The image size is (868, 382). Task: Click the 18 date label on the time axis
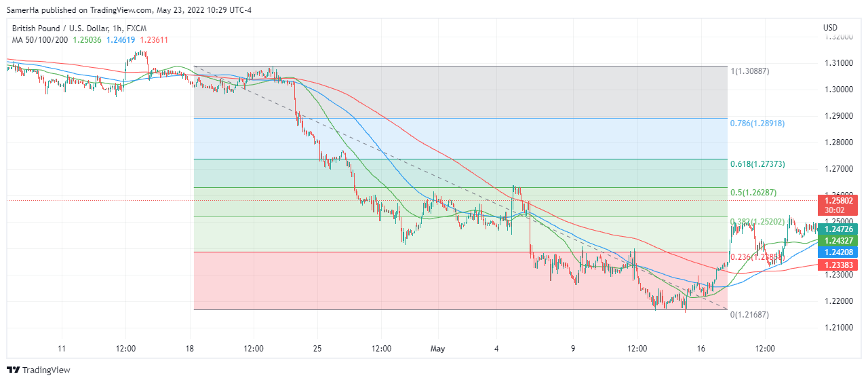(x=189, y=349)
